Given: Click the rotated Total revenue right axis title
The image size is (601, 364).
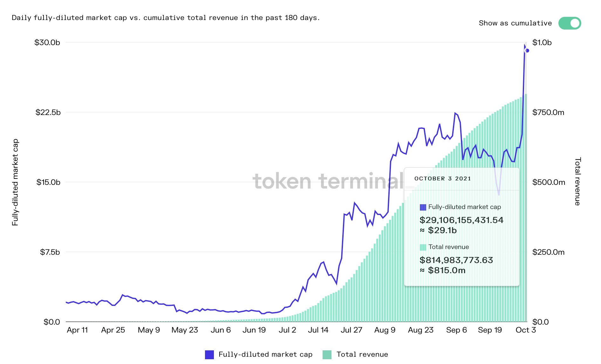Looking at the screenshot, I should 578,181.
